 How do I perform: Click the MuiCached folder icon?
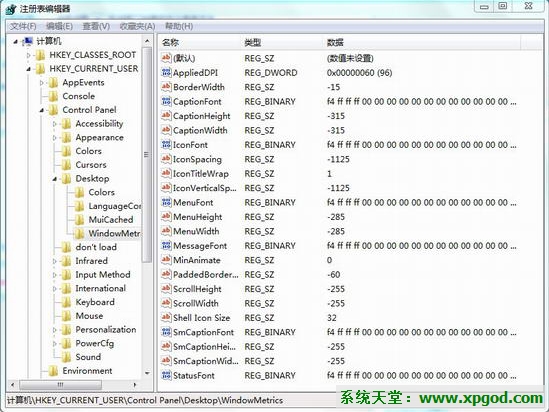point(79,220)
